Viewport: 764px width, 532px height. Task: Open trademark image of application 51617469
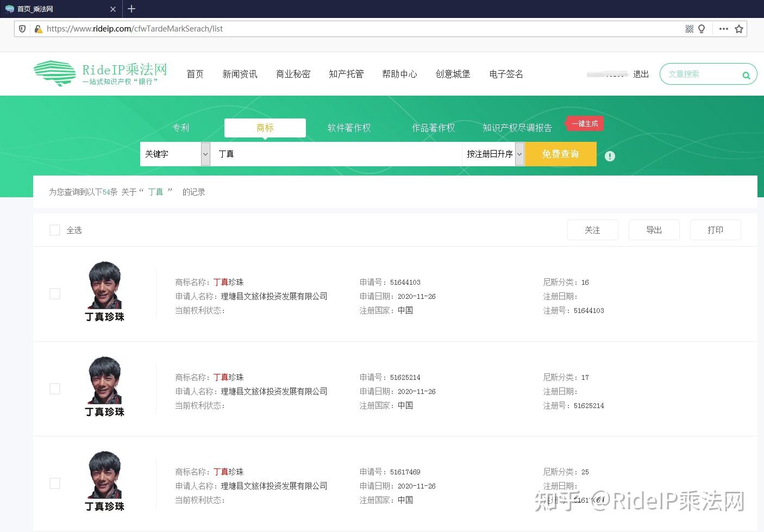105,481
